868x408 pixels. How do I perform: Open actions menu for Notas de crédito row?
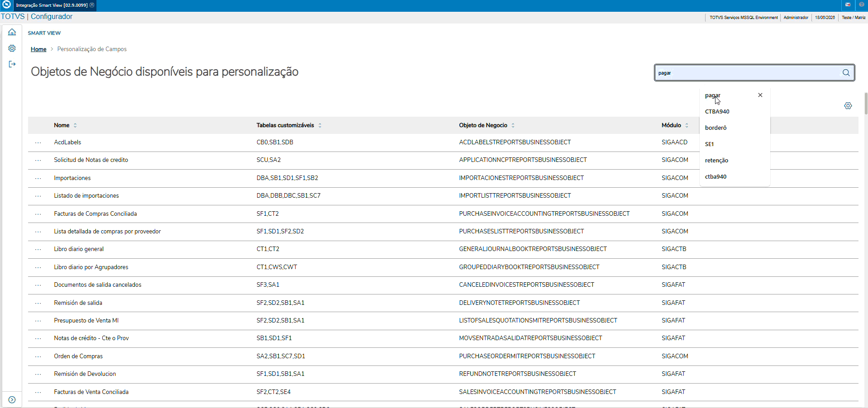38,339
